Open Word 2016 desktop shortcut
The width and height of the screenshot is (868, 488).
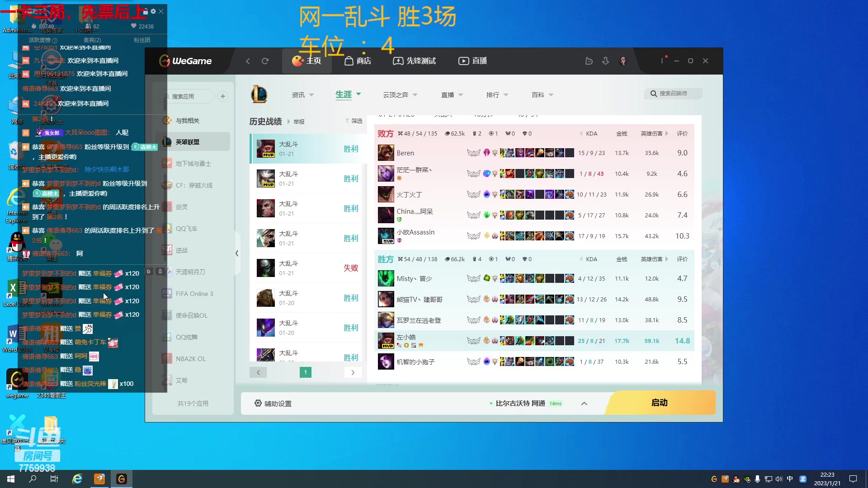(17, 338)
